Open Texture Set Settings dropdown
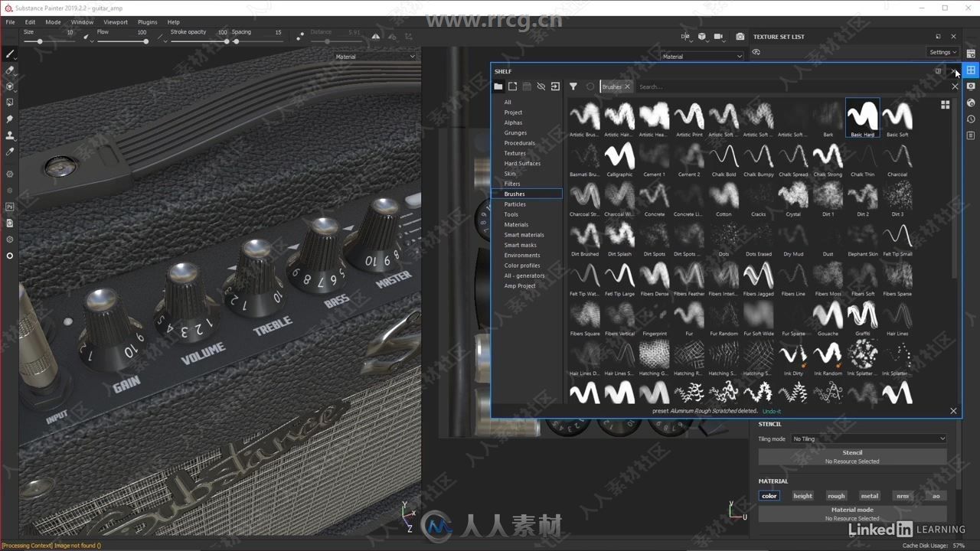 942,52
